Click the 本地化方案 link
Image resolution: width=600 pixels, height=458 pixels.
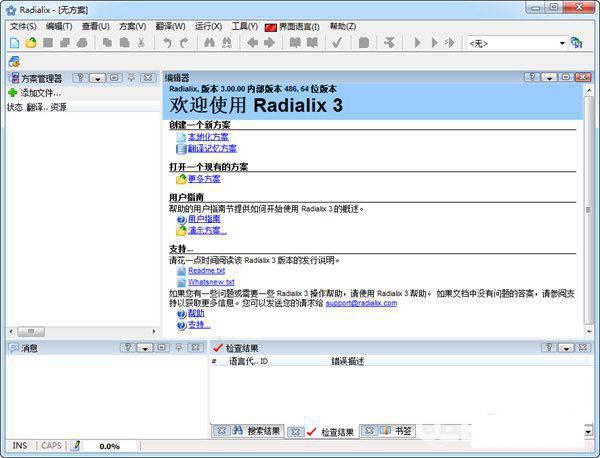coord(208,137)
